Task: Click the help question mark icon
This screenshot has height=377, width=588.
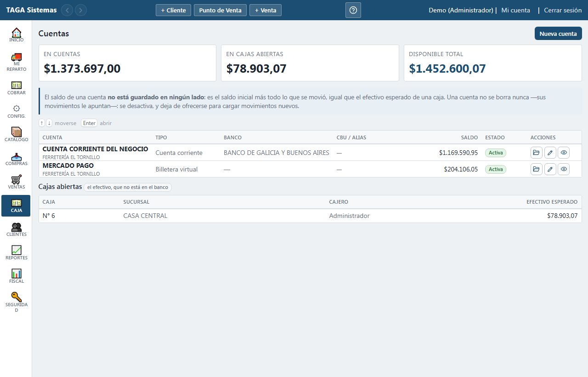Action: [x=353, y=10]
